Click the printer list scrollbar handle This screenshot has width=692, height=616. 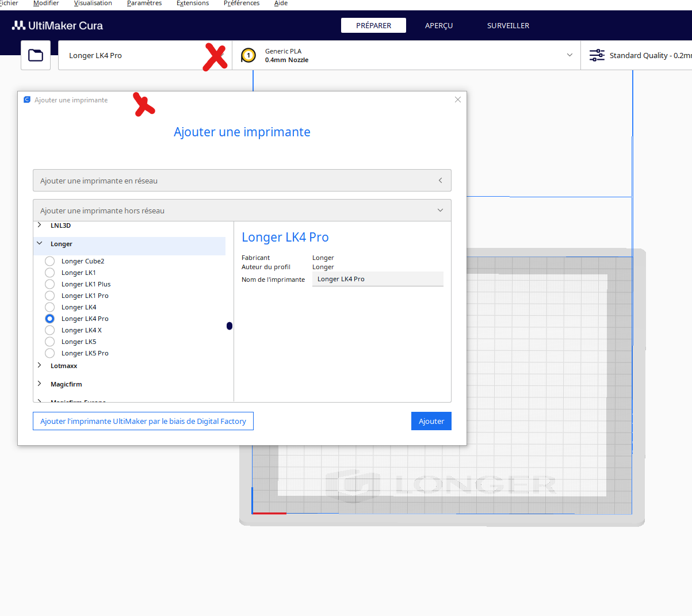tap(230, 326)
